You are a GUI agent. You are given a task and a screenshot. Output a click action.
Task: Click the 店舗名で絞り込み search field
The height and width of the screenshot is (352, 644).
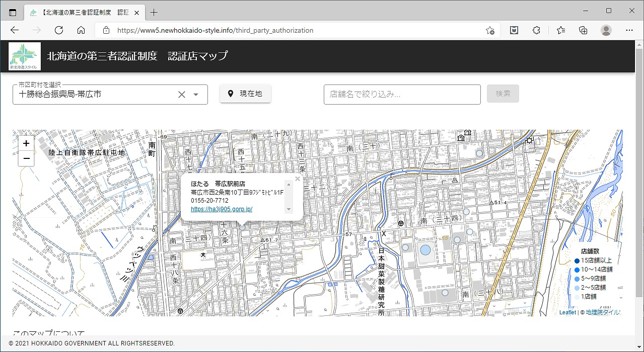[402, 94]
